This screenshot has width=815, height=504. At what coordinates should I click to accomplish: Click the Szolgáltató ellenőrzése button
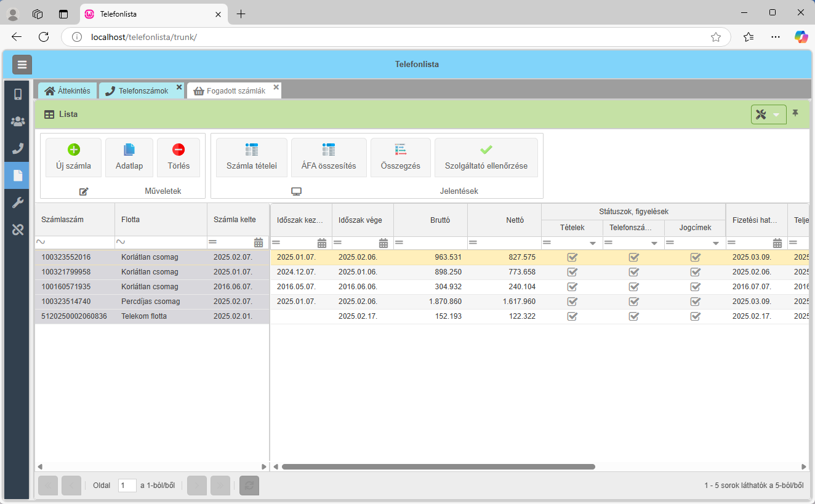(486, 158)
